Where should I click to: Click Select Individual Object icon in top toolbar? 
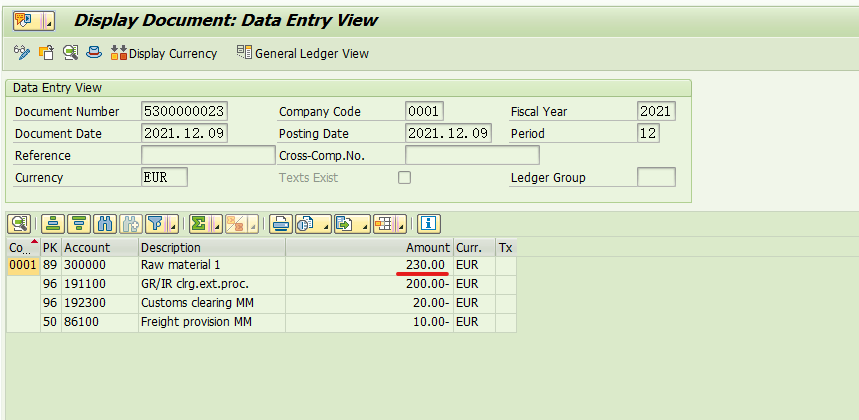tap(70, 53)
